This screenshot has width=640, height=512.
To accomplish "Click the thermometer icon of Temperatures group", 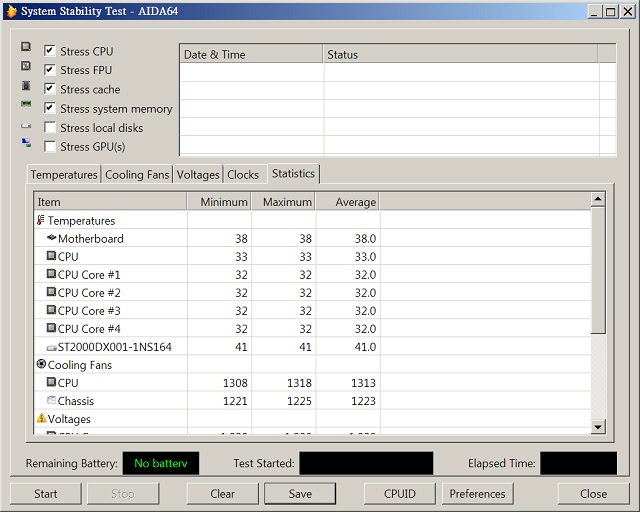I will [40, 220].
